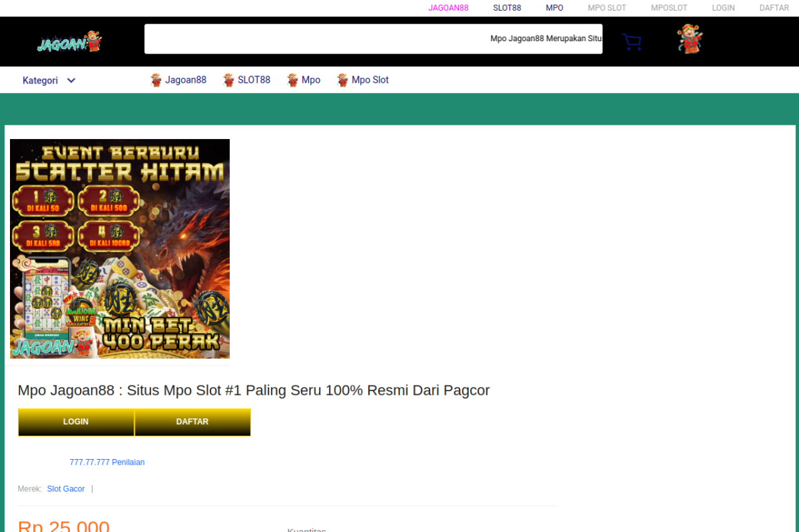
Task: Go to Jagoan88 category link
Action: pos(185,80)
